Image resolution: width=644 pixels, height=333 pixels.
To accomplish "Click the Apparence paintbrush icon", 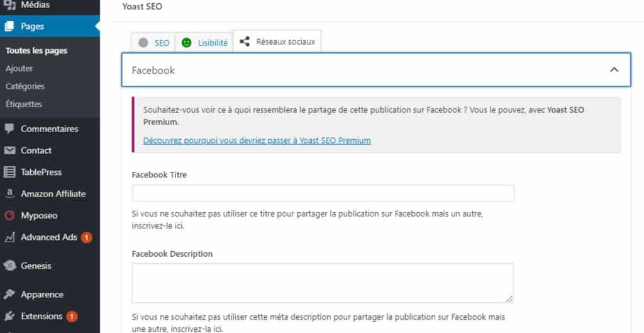I will point(9,295).
